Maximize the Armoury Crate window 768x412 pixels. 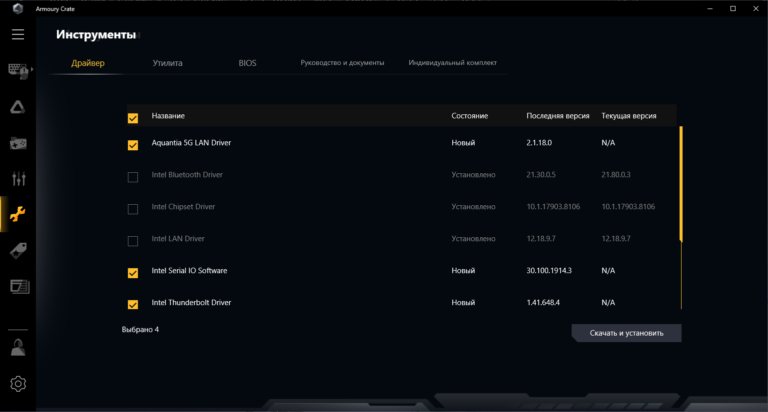[733, 8]
